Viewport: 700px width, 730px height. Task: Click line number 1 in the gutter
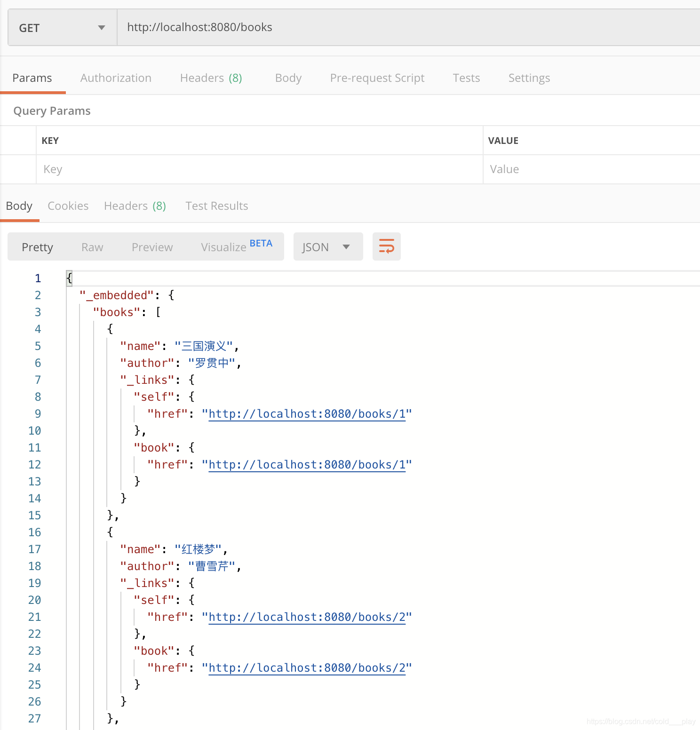38,278
